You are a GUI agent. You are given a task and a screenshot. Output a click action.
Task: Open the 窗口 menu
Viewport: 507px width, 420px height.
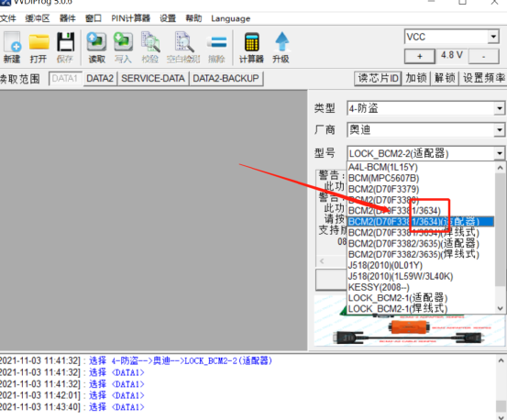94,18
